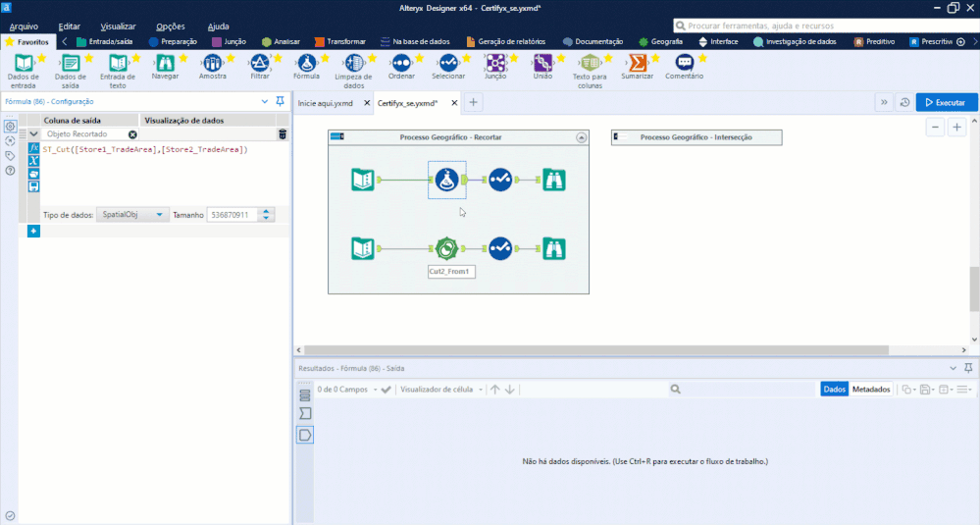Click the selected Formula tool on the canvas
The width and height of the screenshot is (980, 525).
pyautogui.click(x=447, y=180)
